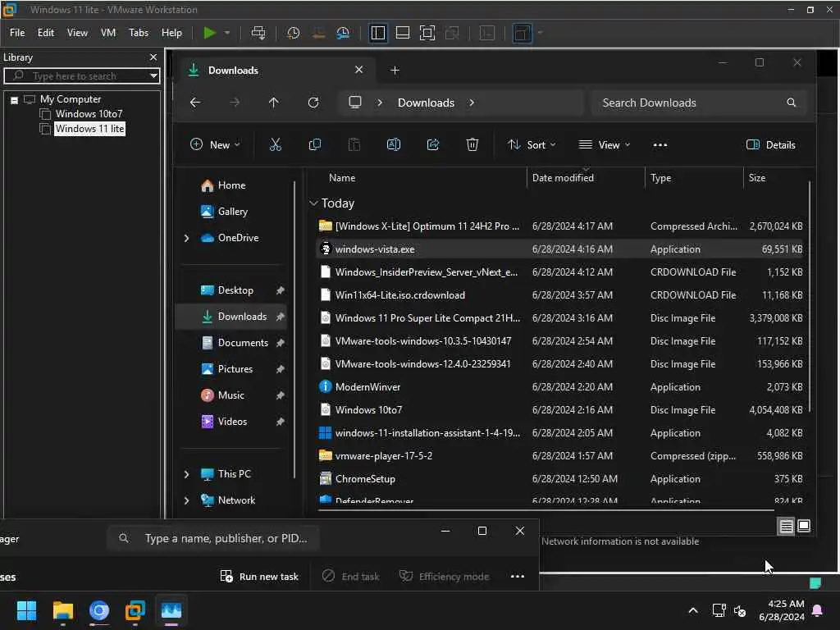Open the play button dropdown arrow in VMware
This screenshot has height=630, width=840.
tap(227, 33)
